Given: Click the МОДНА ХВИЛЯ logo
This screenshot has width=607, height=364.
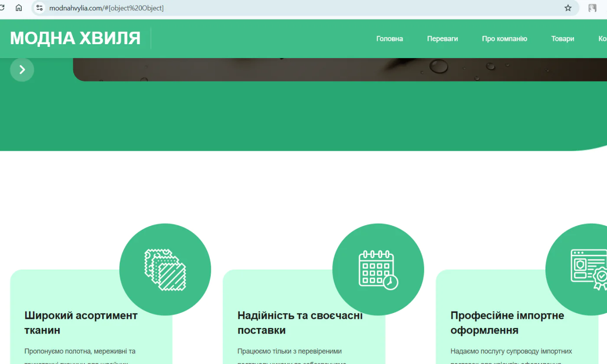Looking at the screenshot, I should pos(75,39).
